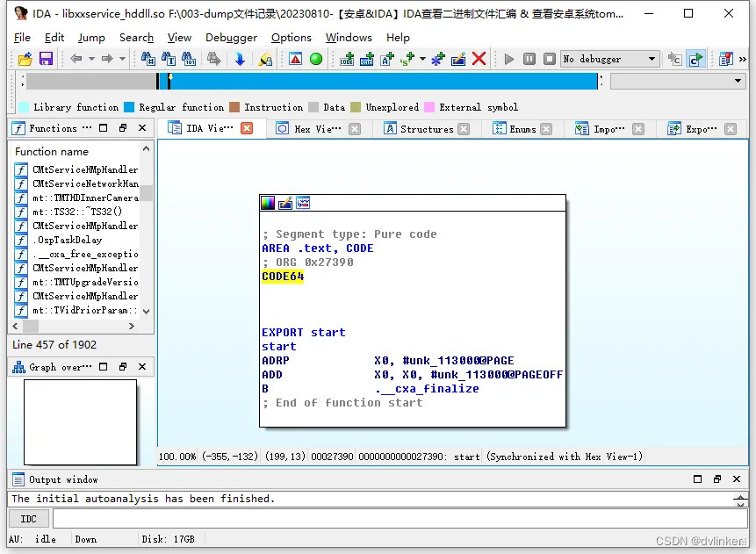Open graph node color picker icon
The width and height of the screenshot is (756, 554).
point(269,203)
